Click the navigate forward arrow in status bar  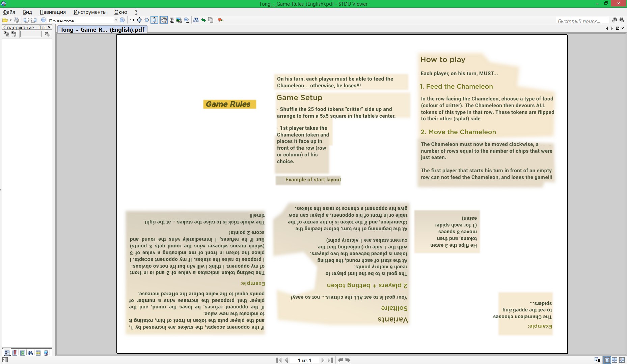pos(348,360)
